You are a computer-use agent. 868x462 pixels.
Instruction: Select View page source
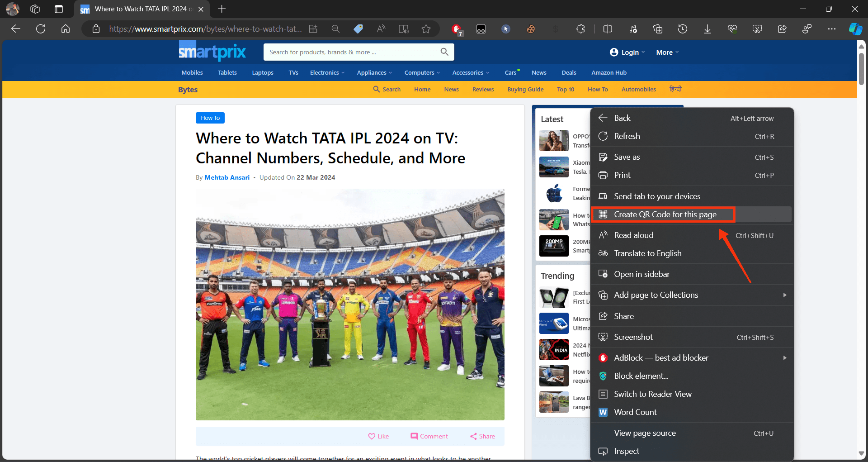pyautogui.click(x=692, y=433)
